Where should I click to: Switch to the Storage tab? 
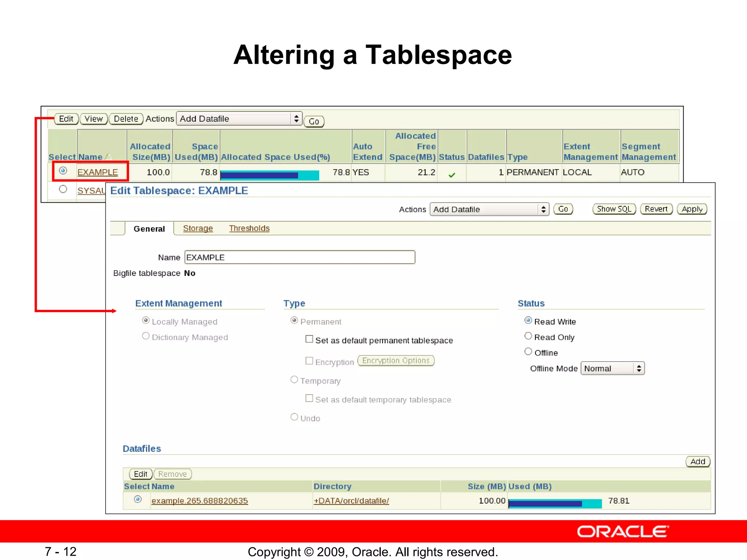point(198,228)
